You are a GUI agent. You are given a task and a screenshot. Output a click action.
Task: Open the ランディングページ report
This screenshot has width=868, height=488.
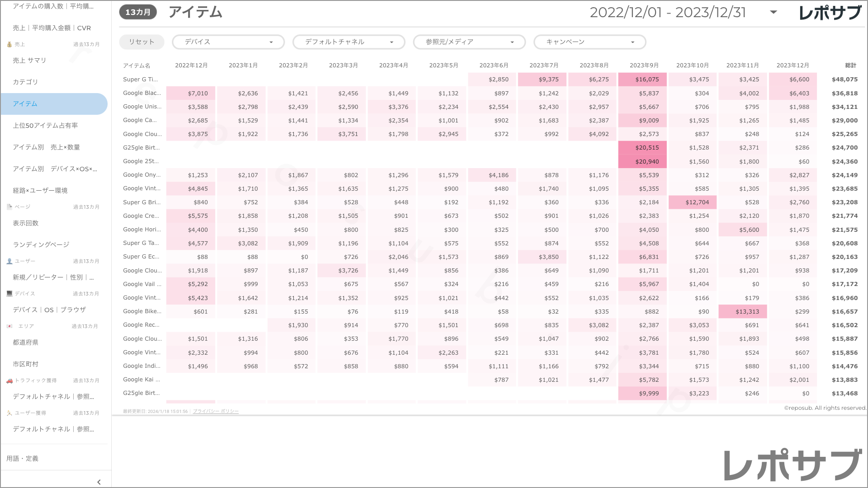point(41,244)
